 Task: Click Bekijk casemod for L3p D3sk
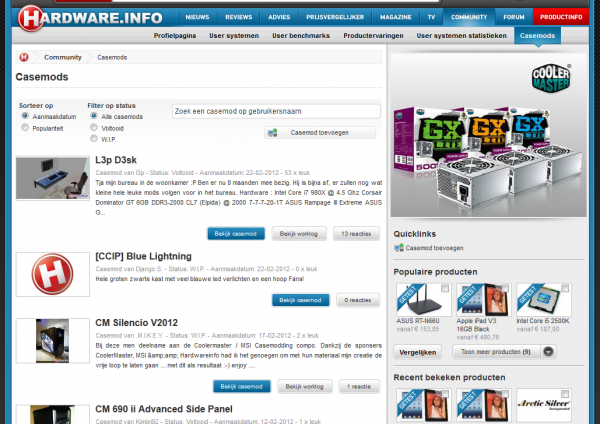236,234
